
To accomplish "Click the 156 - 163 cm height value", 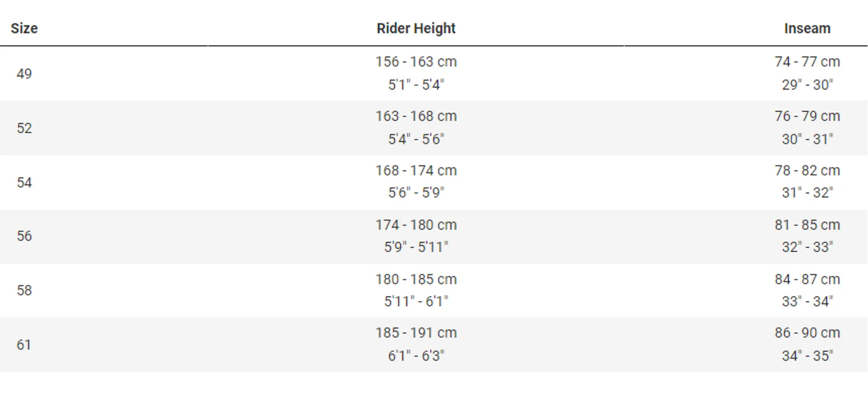I will pos(416,61).
